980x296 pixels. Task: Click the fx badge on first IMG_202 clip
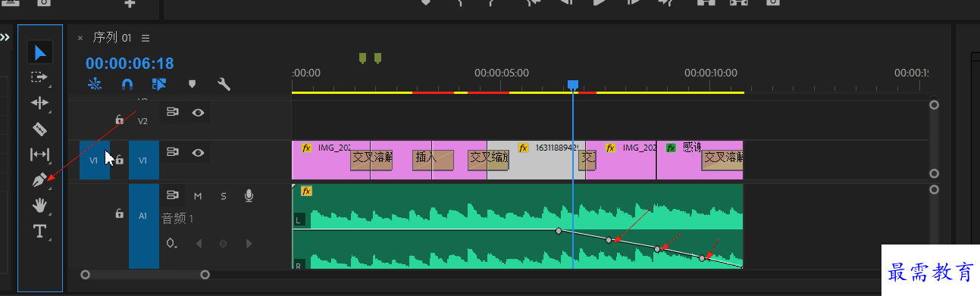click(x=307, y=148)
